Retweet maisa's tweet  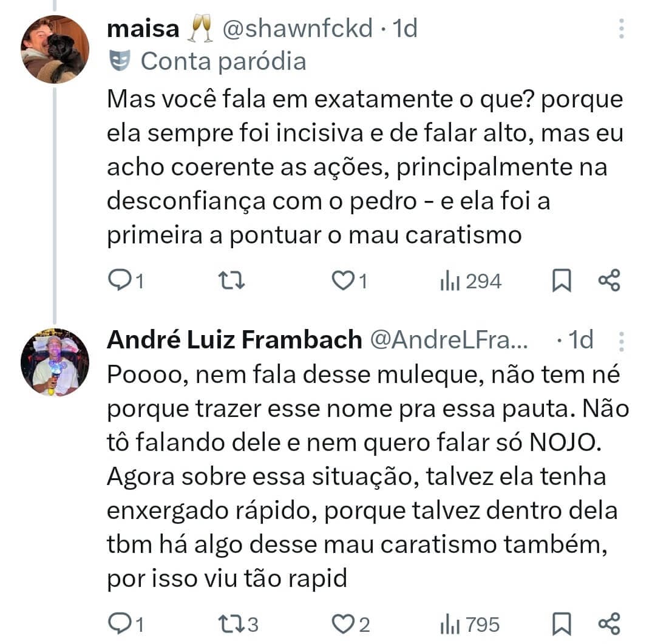232,280
